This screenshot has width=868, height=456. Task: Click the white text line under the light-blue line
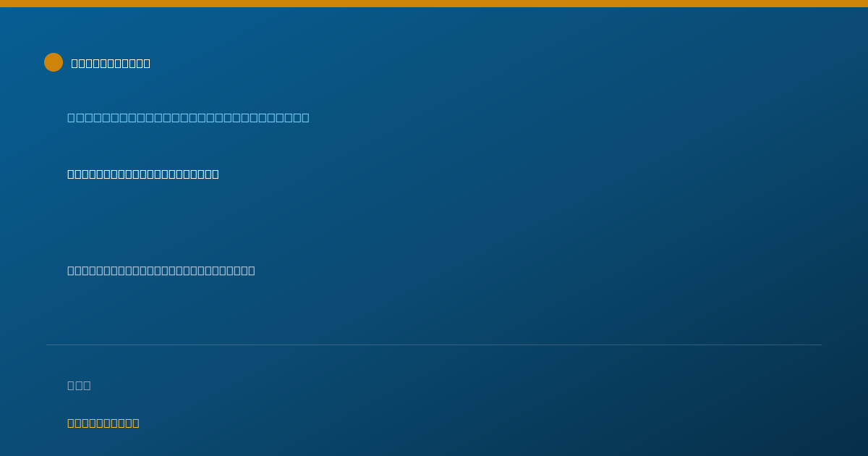tap(143, 174)
